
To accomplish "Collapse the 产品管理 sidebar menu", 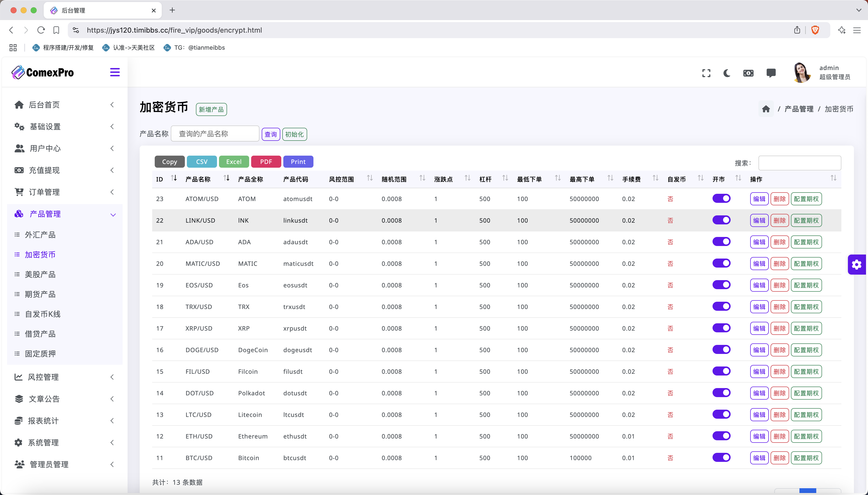I will (65, 214).
